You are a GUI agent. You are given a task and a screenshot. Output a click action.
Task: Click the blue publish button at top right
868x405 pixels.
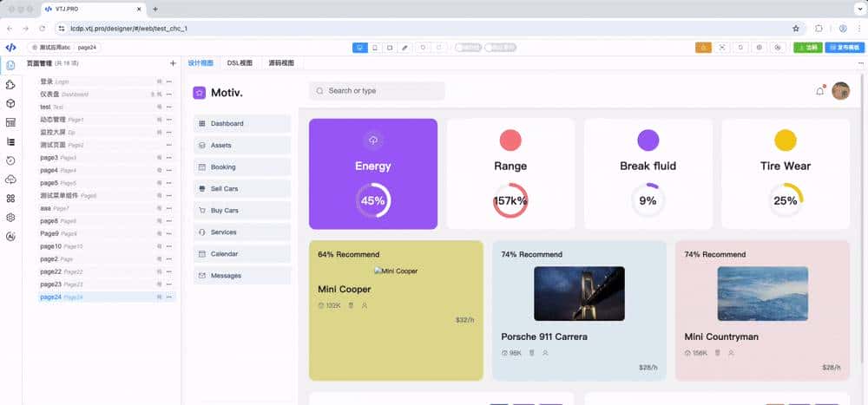click(845, 48)
